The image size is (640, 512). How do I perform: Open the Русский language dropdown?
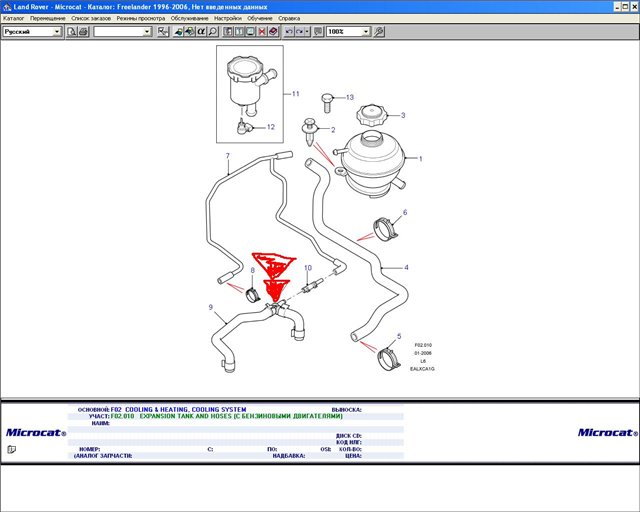point(57,31)
